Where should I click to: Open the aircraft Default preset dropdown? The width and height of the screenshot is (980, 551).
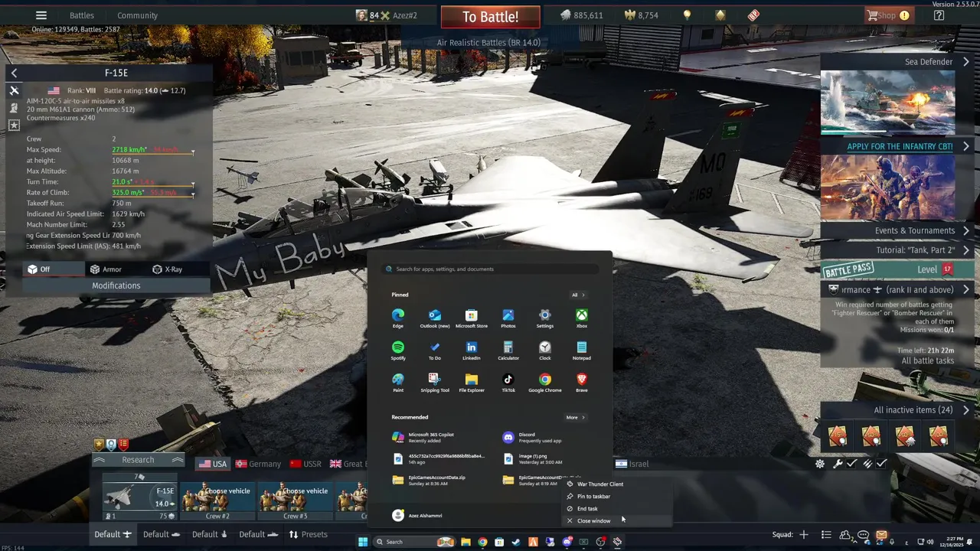113,534
